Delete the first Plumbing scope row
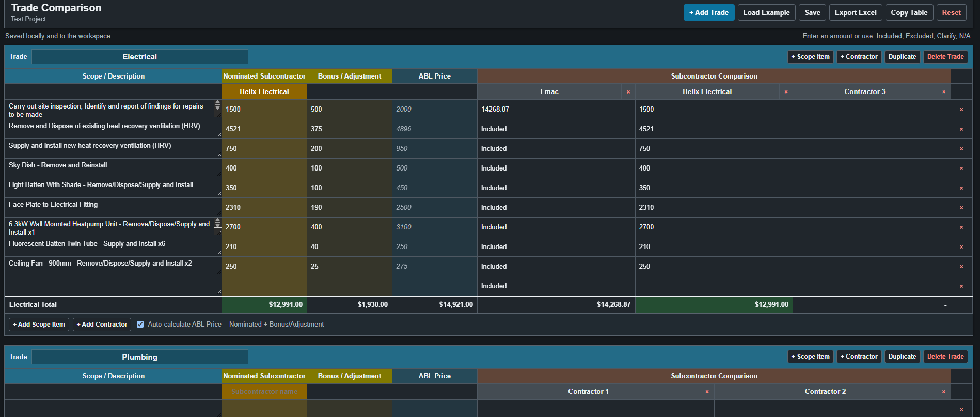The width and height of the screenshot is (980, 417). coord(961,410)
